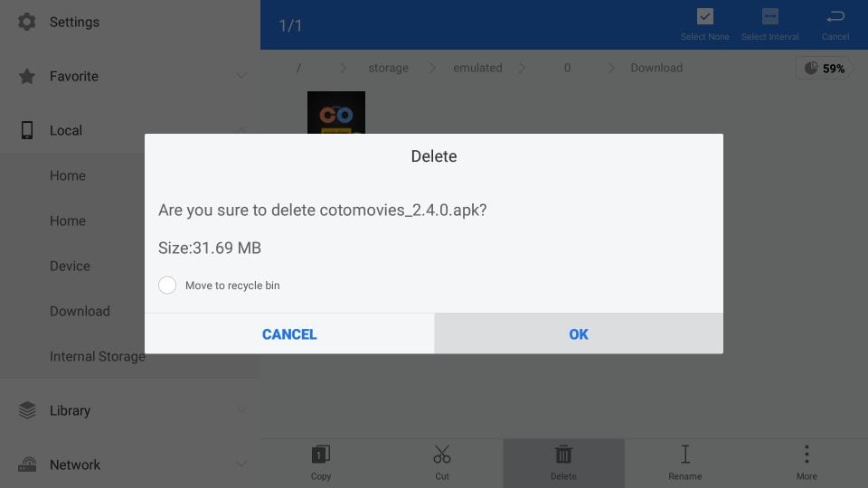The height and width of the screenshot is (488, 868).
Task: Click the Network router icon
Action: [x=26, y=465]
